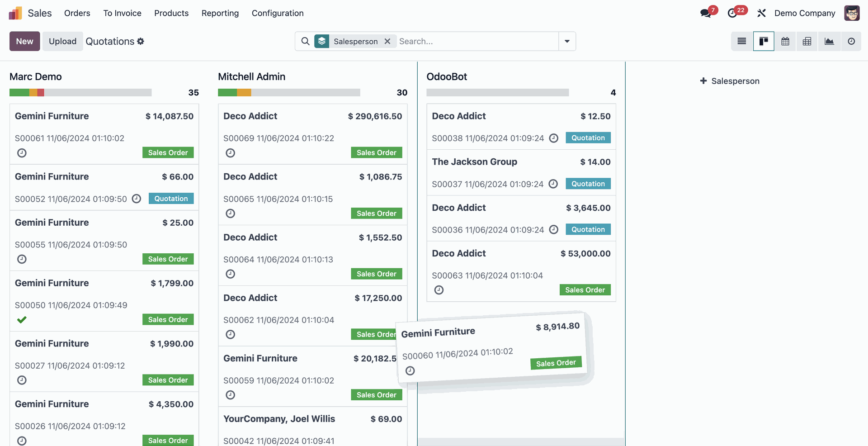Viewport: 868px width, 446px height.
Task: Click the New button
Action: point(25,41)
